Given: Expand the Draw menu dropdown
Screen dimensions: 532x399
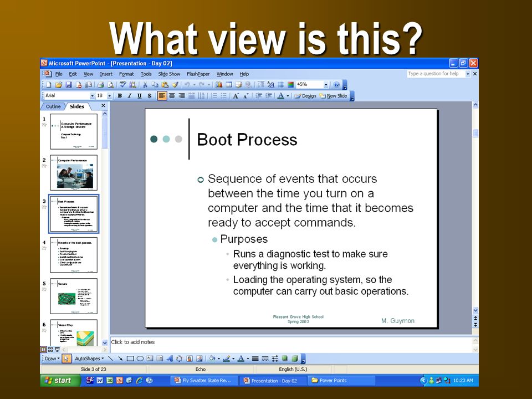Looking at the screenshot, I should pos(52,359).
